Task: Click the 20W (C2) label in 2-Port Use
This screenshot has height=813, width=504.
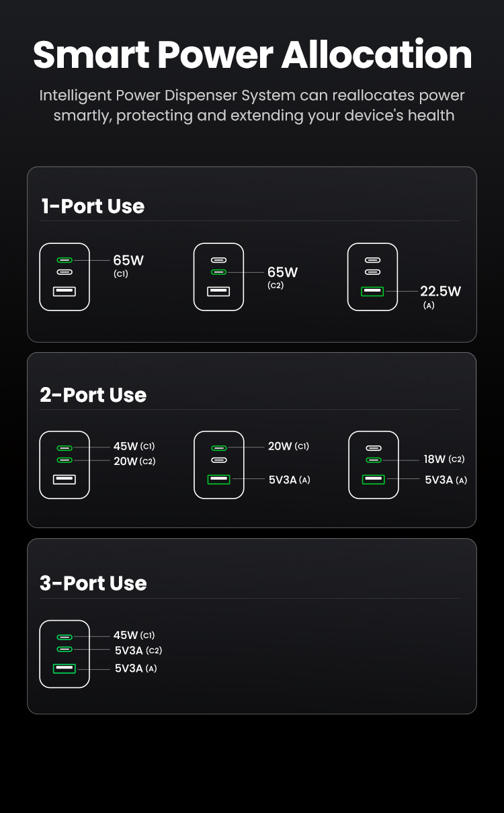Action: 134,462
